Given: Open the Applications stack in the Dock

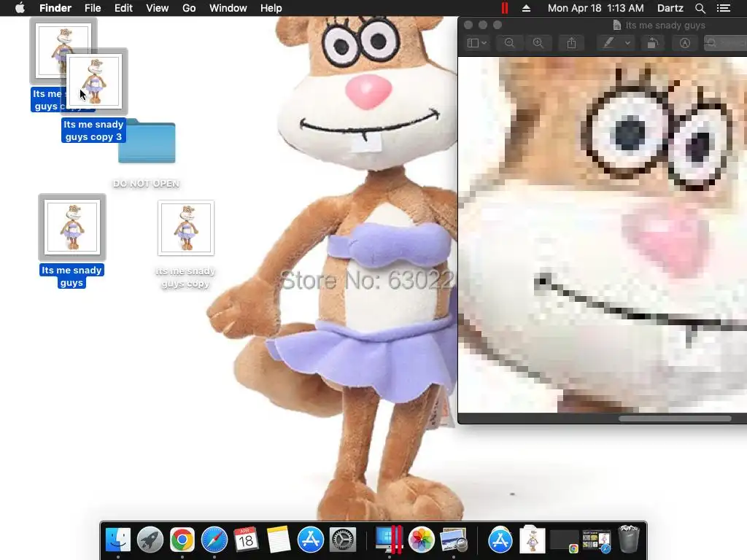Looking at the screenshot, I should click(500, 540).
